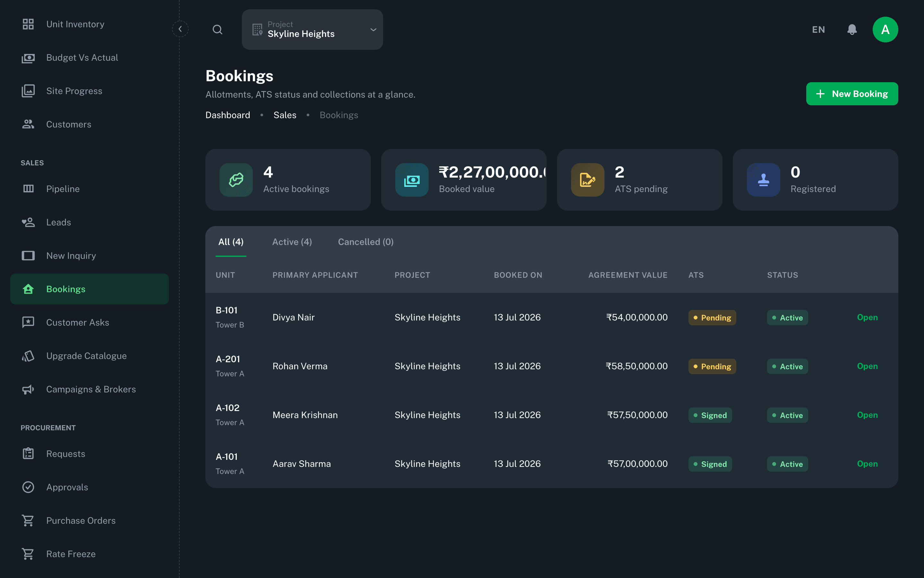The image size is (924, 578).
Task: Click the Purchase Orders cart icon
Action: point(28,520)
